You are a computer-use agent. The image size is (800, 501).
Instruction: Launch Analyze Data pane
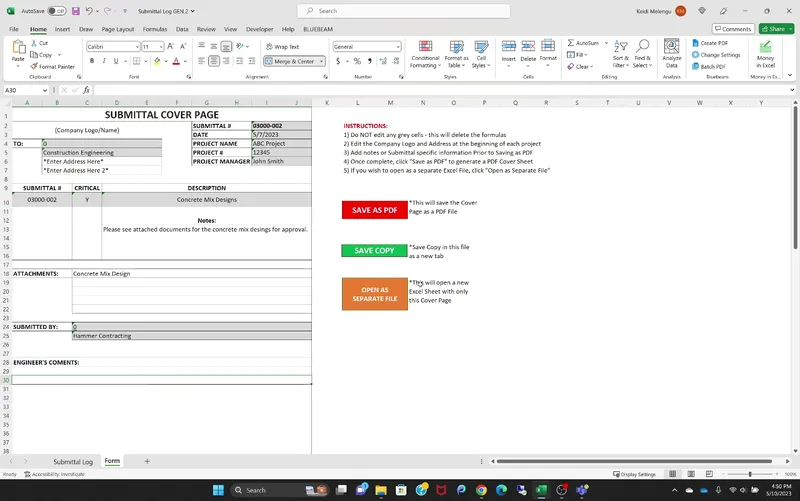[x=671, y=54]
